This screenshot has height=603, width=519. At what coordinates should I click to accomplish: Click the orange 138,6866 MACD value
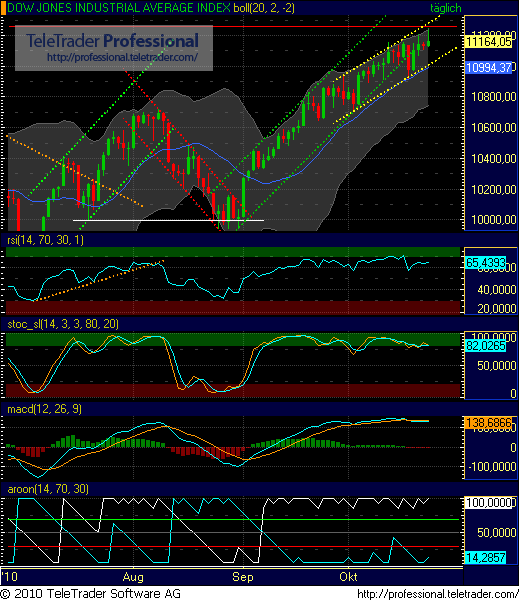tap(489, 423)
